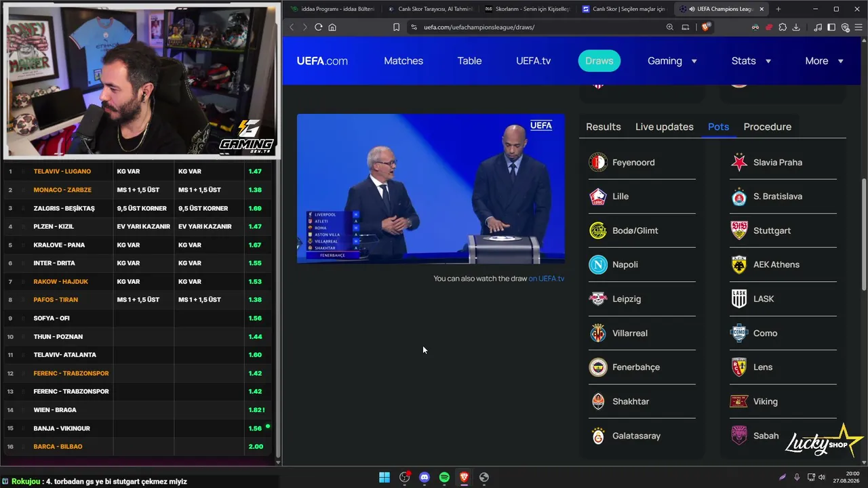Open the Villarreal team link

630,333
